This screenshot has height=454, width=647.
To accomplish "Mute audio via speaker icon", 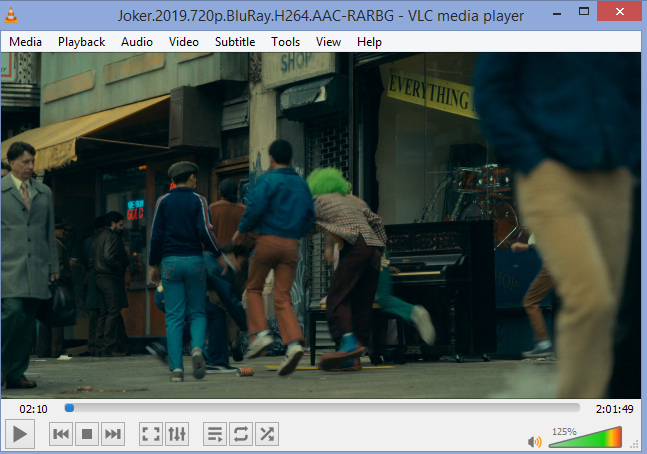I will (534, 442).
